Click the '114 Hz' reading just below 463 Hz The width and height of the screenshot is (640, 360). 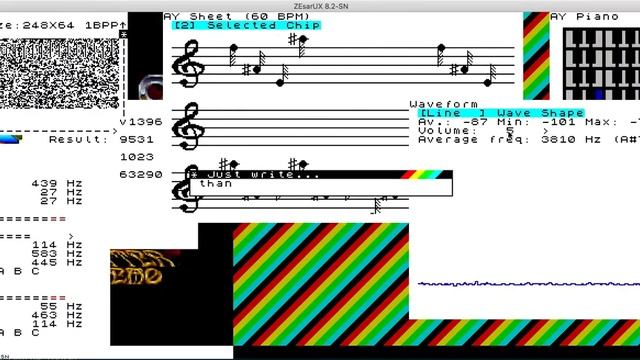click(x=57, y=324)
